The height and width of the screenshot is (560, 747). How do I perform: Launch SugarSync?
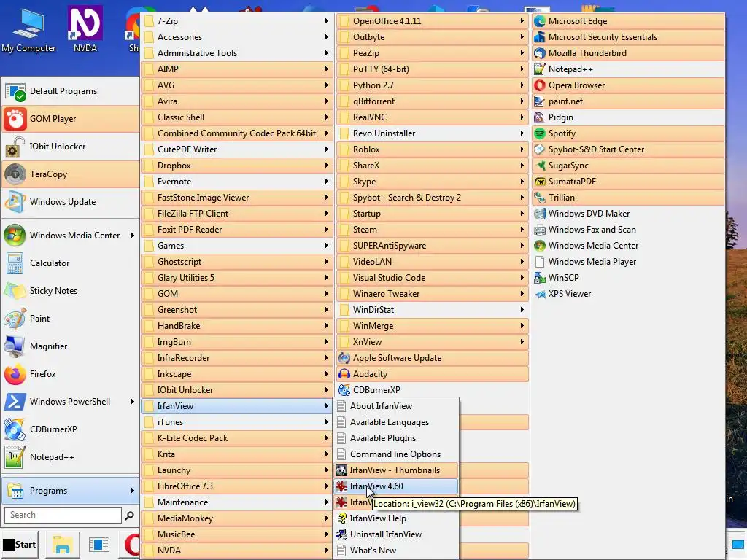[628, 166]
